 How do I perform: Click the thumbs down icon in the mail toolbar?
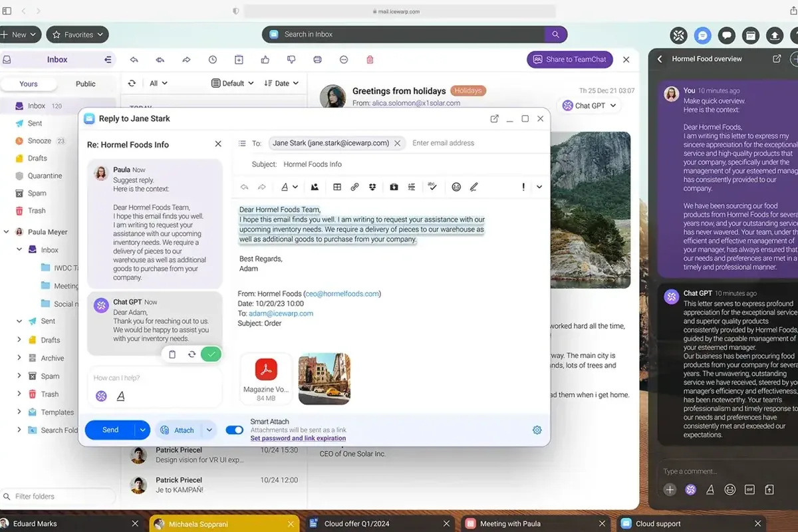[x=291, y=60]
